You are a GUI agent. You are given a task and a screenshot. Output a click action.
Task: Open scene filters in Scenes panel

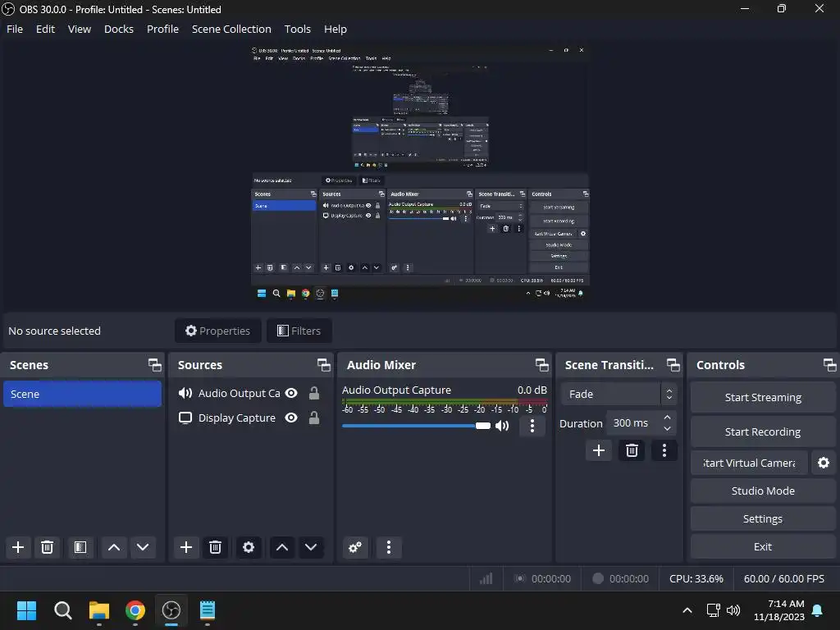pyautogui.click(x=80, y=547)
